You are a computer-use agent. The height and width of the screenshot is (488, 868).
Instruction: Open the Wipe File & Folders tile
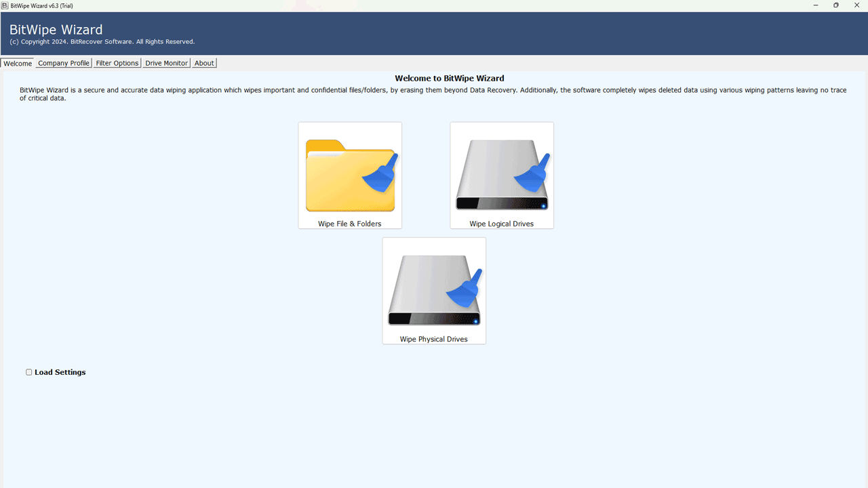(350, 176)
